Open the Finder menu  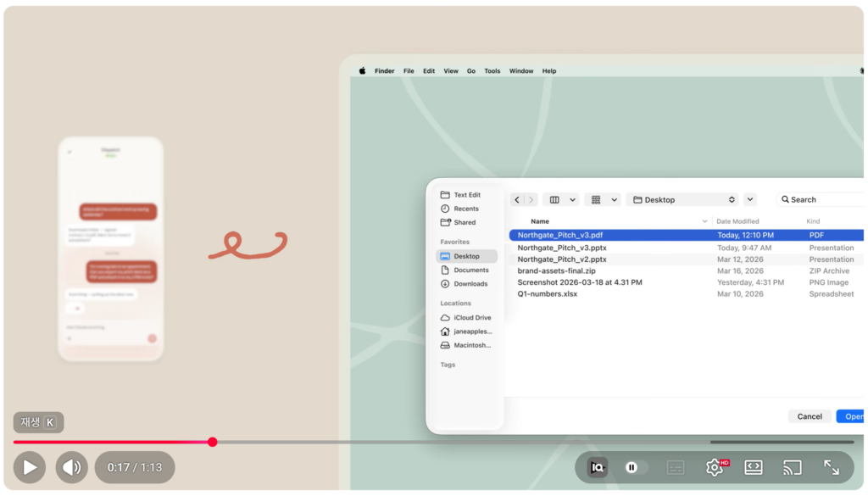pyautogui.click(x=384, y=71)
